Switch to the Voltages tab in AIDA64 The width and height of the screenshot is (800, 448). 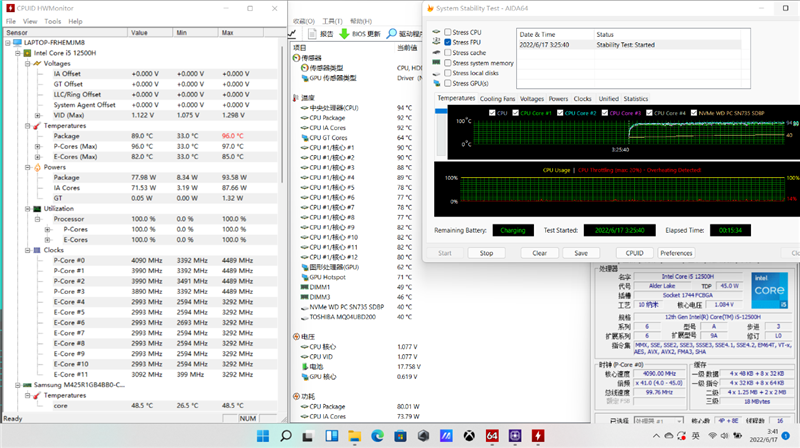tap(532, 99)
